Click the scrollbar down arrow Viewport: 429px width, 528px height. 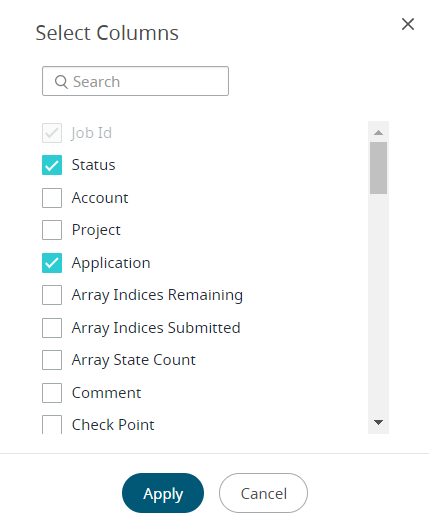pyautogui.click(x=378, y=422)
